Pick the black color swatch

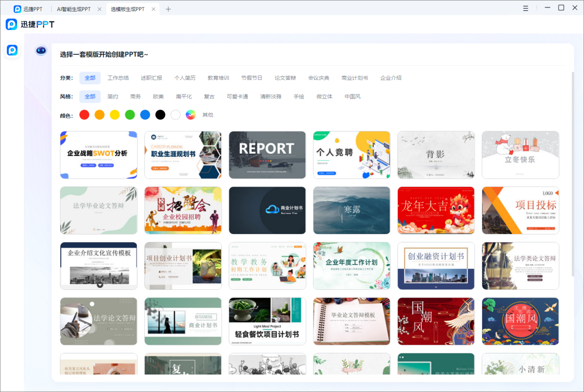point(160,115)
